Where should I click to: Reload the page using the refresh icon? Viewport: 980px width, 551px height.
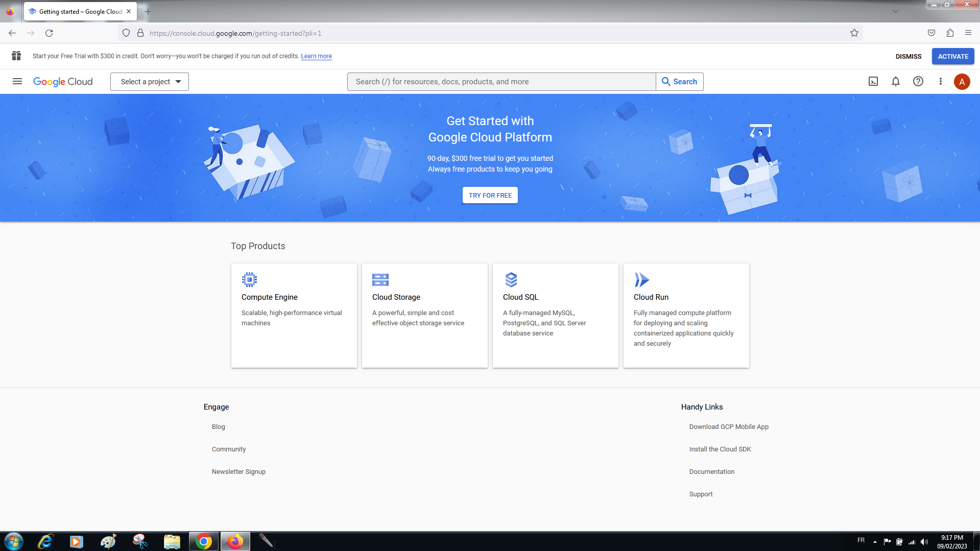(49, 33)
